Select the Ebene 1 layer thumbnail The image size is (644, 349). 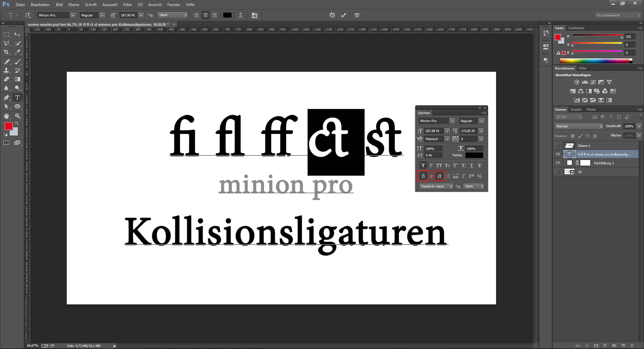click(570, 146)
